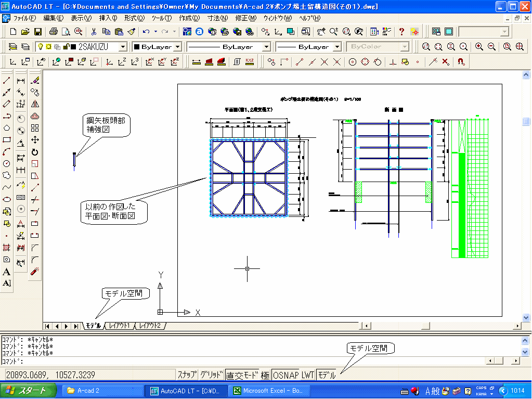Screen dimensions: 532x399
Task: Select the Explode tool icon
Action: tap(35, 272)
